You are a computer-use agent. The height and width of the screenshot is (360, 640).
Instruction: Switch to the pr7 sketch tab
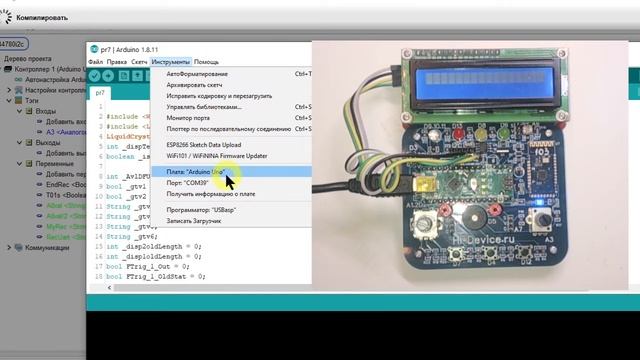tap(100, 93)
